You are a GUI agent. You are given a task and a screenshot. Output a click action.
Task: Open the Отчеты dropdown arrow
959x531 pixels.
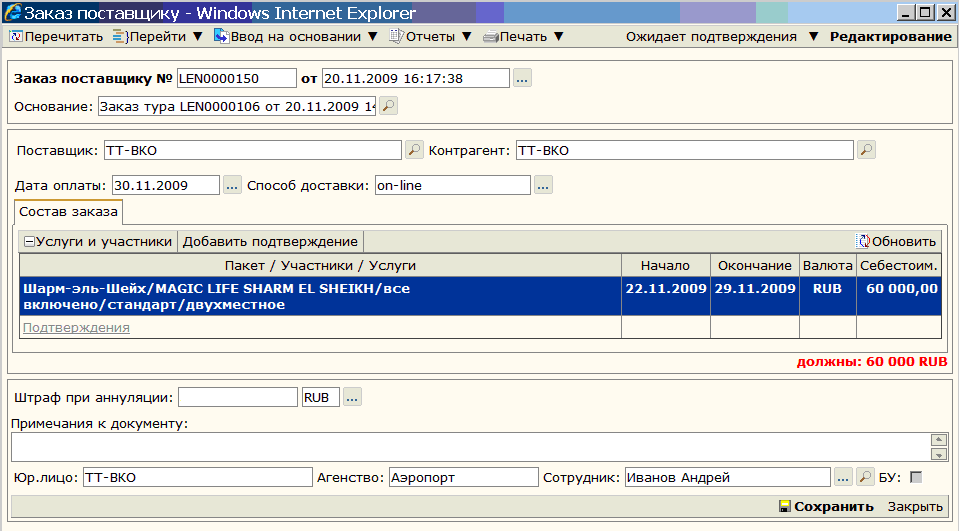click(x=467, y=37)
